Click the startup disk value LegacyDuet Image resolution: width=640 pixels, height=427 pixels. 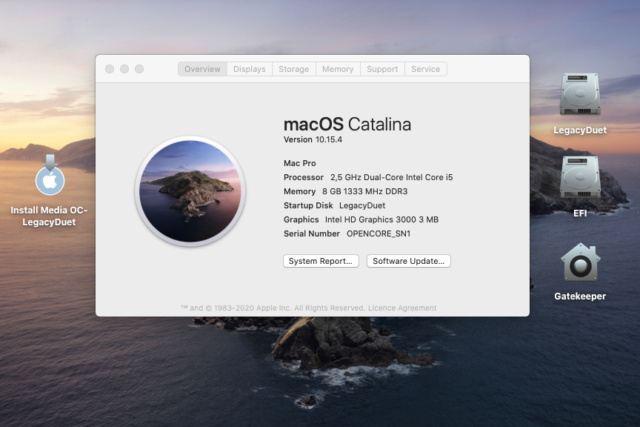[362, 205]
